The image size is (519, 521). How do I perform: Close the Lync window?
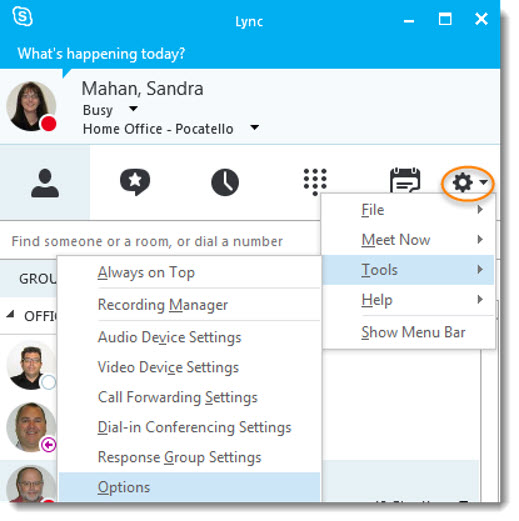point(481,19)
